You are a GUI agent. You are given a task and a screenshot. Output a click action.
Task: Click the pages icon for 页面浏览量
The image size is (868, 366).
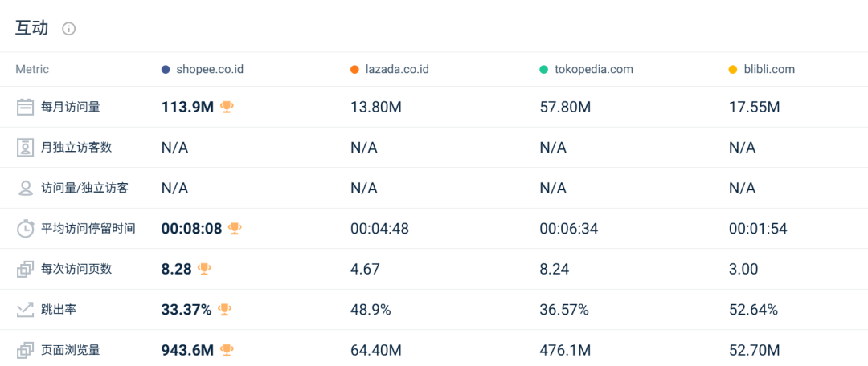[25, 350]
